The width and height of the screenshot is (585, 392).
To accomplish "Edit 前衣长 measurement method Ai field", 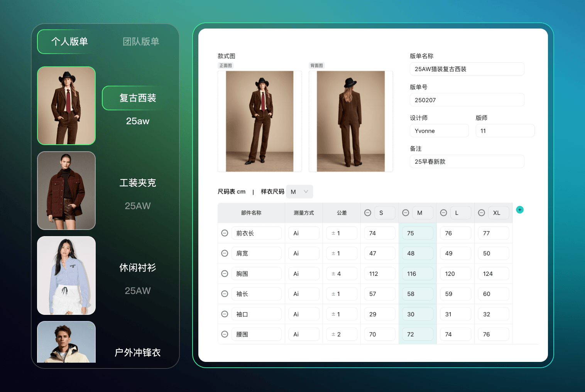I will (304, 233).
